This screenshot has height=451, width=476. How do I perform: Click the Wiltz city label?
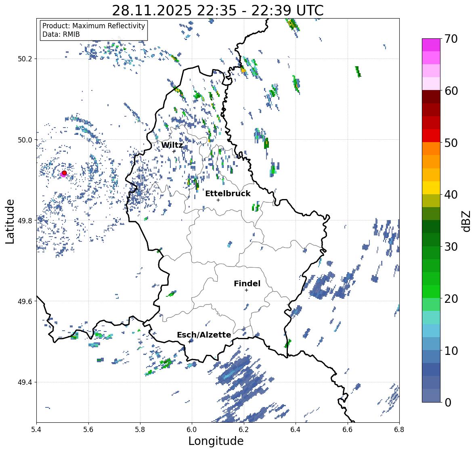pos(172,145)
